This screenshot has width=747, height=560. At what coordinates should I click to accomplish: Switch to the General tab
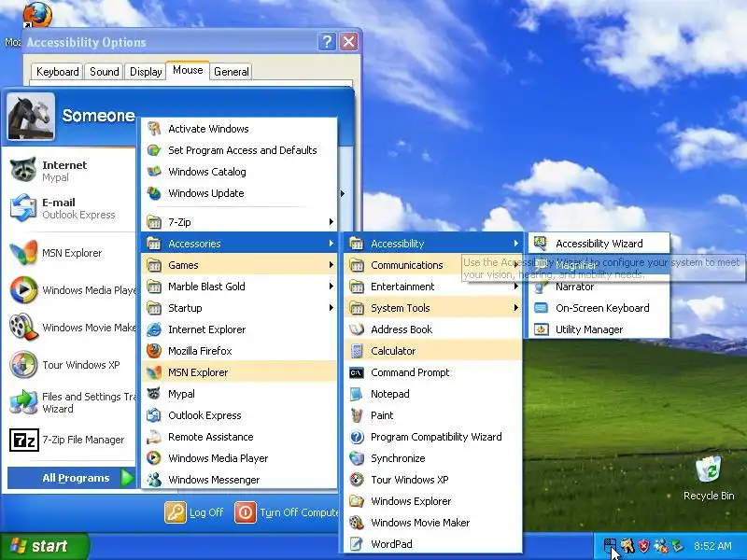[231, 72]
